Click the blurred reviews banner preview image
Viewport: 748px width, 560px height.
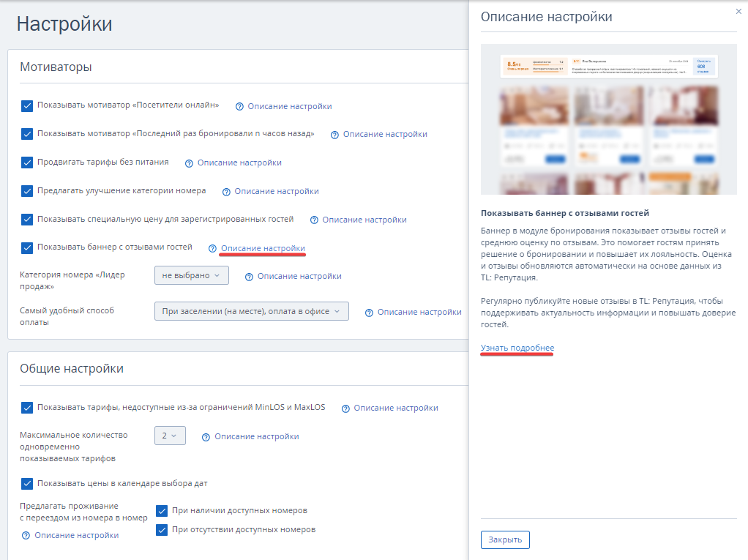pos(609,119)
